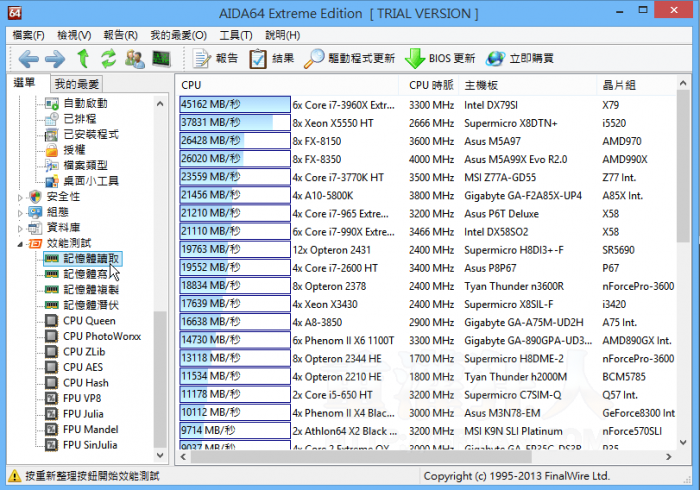Collapse the 效能測試 tree node
The width and height of the screenshot is (700, 490).
click(20, 244)
